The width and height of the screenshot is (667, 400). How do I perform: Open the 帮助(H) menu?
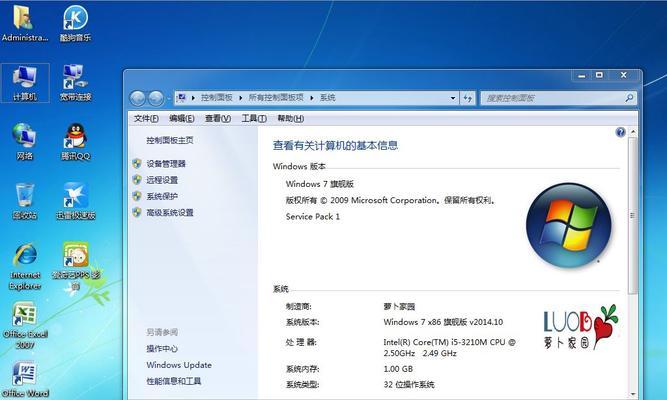point(291,118)
